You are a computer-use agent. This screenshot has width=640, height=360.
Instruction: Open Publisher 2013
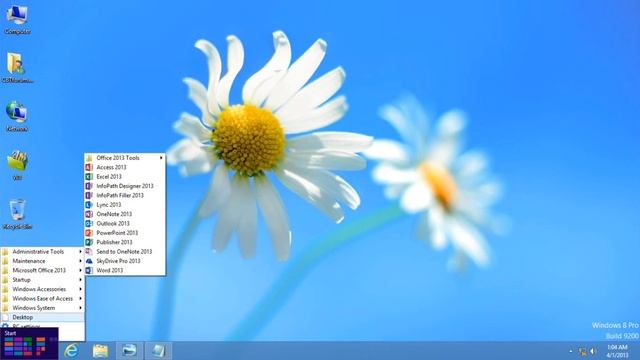(x=125, y=242)
